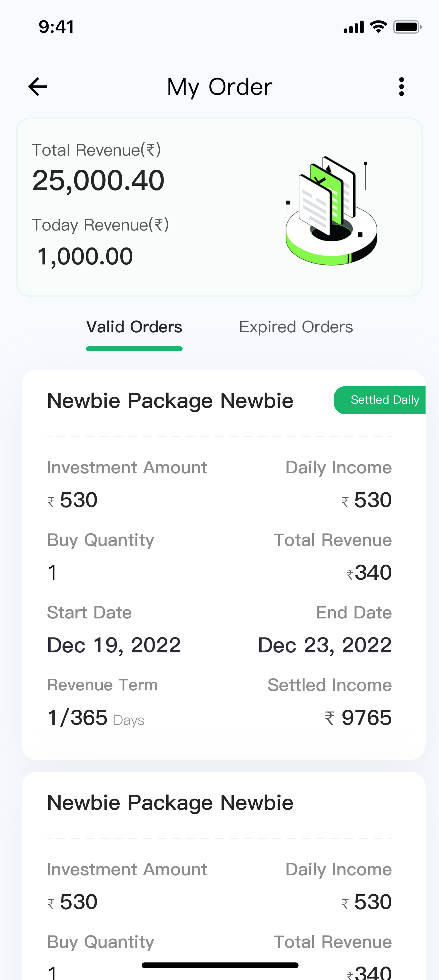Switch to the Expired Orders tab
Image resolution: width=439 pixels, height=980 pixels.
coord(296,327)
